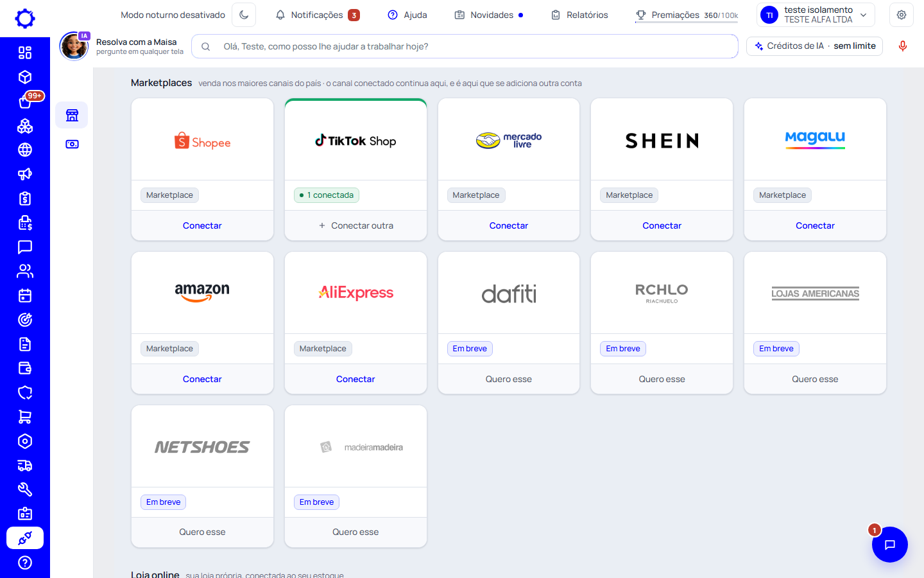Click Conectar on the Shopee card
The width and height of the screenshot is (924, 578).
[x=202, y=225]
